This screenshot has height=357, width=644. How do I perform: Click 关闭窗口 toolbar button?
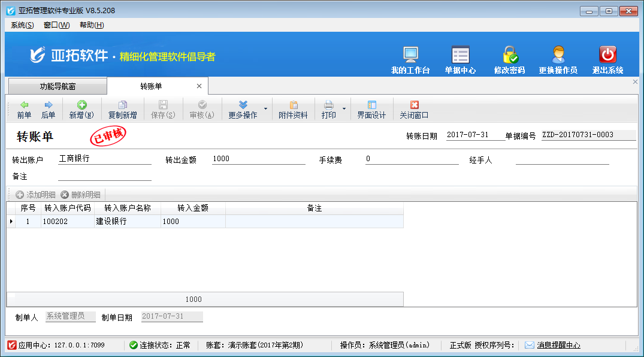click(x=414, y=110)
